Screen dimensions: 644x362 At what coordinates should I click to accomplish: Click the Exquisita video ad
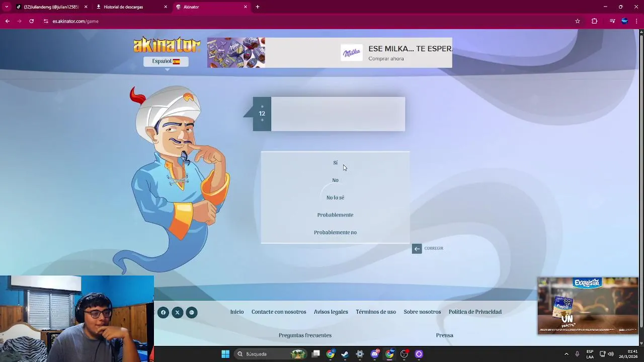588,306
